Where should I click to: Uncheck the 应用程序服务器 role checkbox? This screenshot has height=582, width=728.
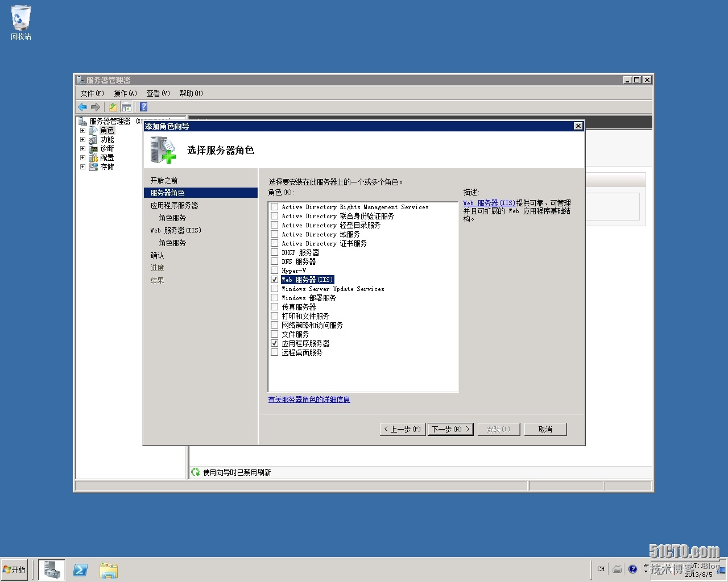coord(275,343)
